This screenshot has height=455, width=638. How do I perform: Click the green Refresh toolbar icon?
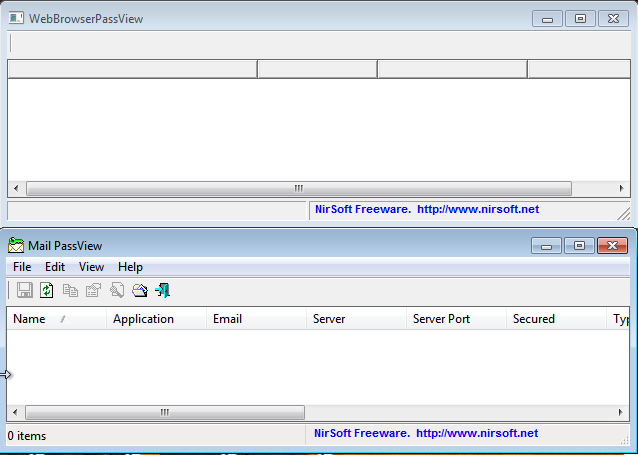coord(47,290)
